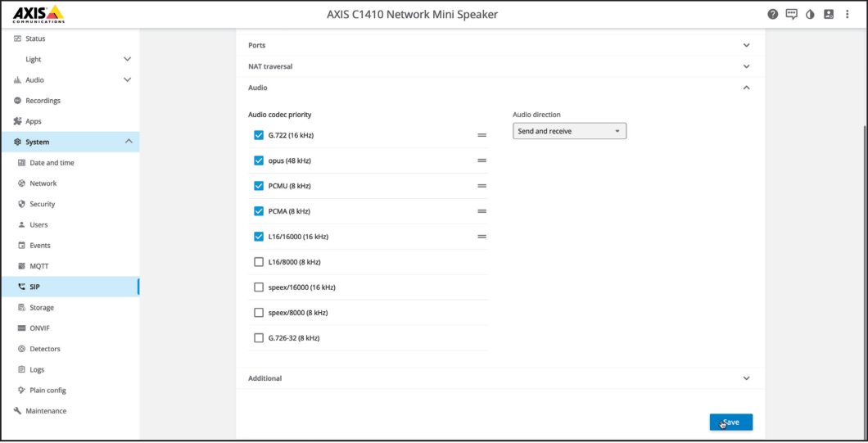Click the Users person icon

click(x=21, y=225)
